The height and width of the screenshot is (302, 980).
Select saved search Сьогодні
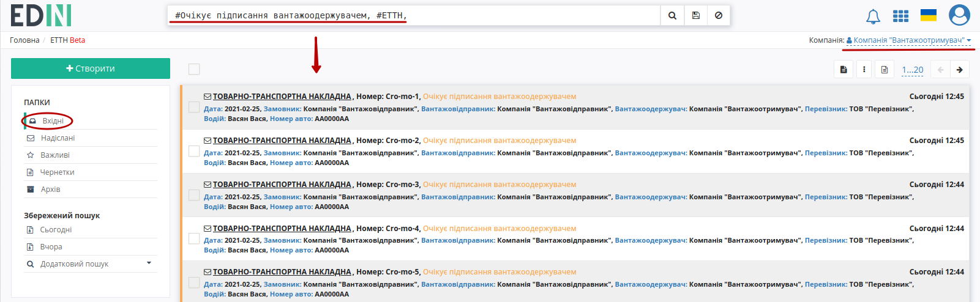pyautogui.click(x=91, y=230)
